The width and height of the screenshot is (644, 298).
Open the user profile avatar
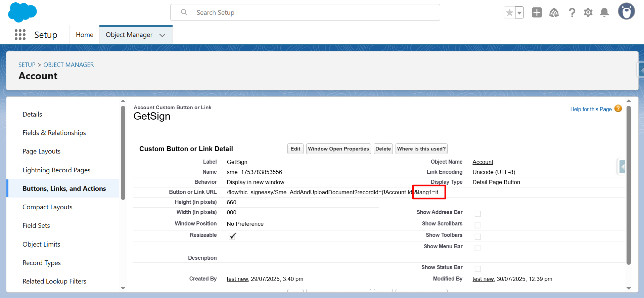pyautogui.click(x=626, y=11)
